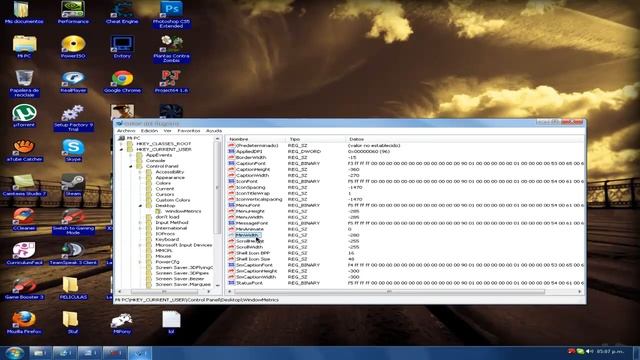Expand the International key arrow
Viewport: 640px width, 360px height.
pos(140,228)
